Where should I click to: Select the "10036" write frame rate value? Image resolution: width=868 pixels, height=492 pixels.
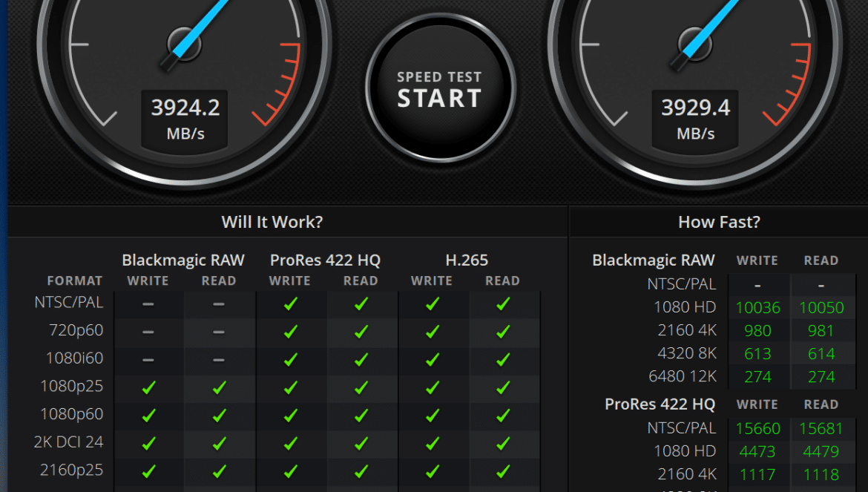point(758,308)
